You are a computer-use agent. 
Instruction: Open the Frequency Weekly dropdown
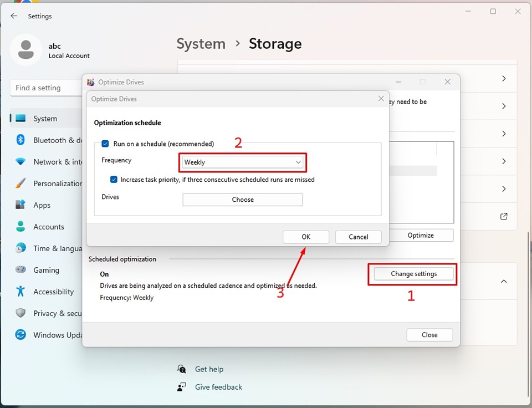click(x=242, y=162)
